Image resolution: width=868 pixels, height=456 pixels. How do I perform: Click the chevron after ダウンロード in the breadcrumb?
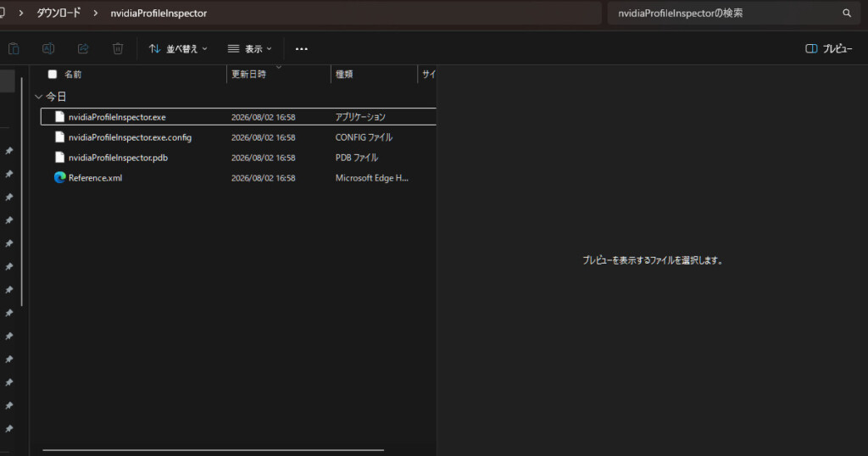(95, 13)
